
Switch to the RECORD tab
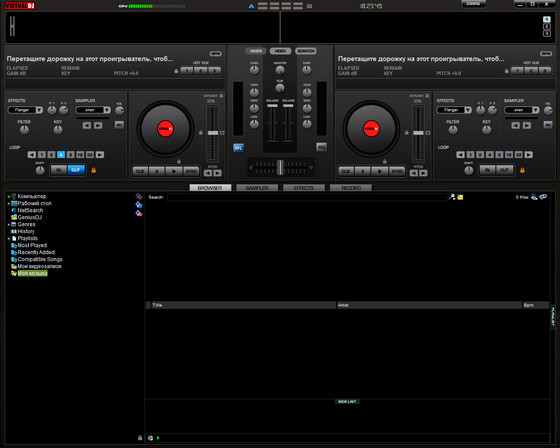point(351,188)
